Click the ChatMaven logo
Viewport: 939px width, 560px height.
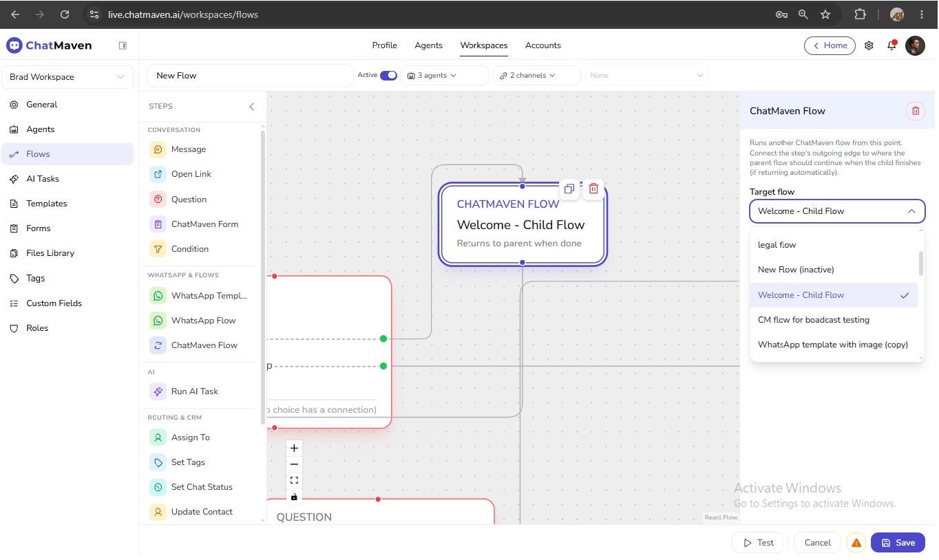click(x=49, y=45)
